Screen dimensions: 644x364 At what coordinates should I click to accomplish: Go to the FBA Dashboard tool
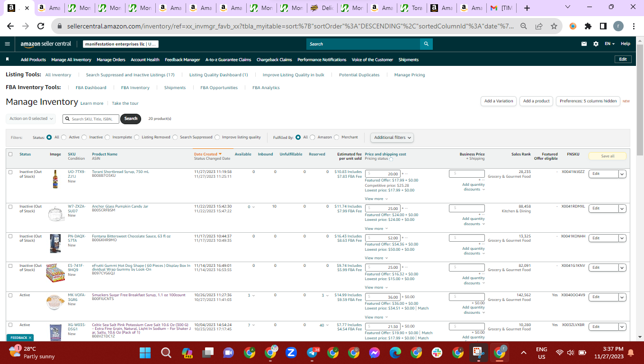[91, 88]
